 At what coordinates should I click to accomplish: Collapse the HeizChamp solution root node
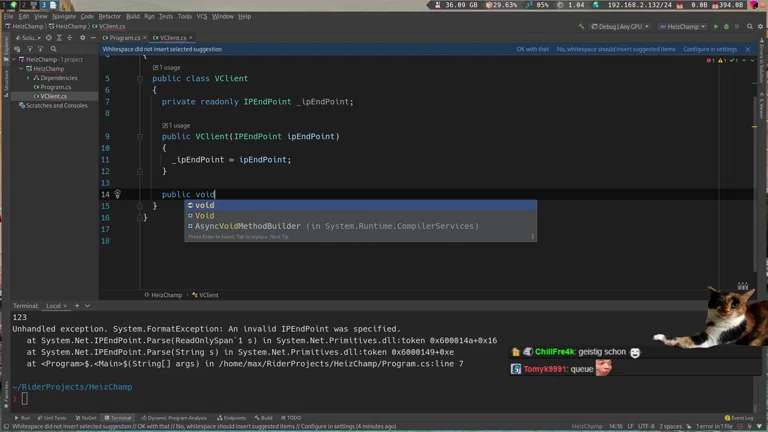pyautogui.click(x=14, y=59)
